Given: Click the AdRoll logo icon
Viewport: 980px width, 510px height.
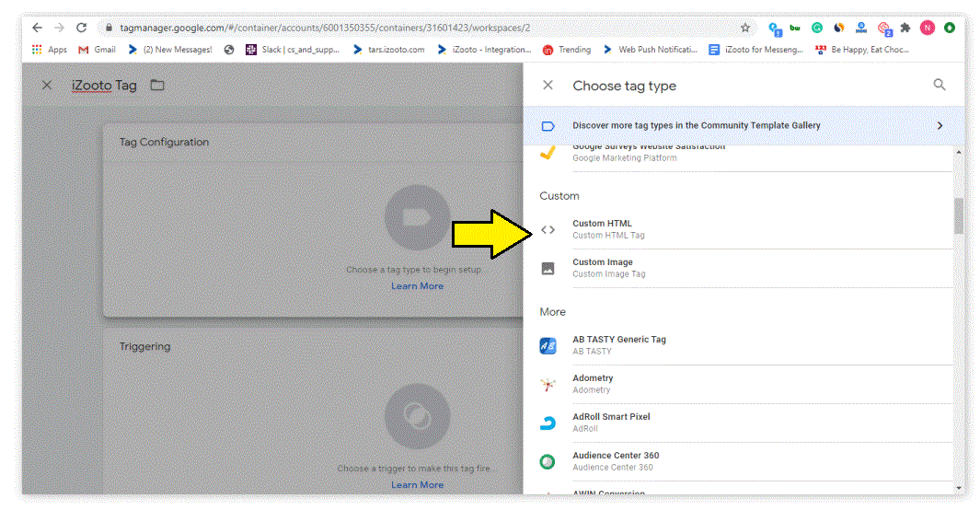Looking at the screenshot, I should [x=548, y=423].
